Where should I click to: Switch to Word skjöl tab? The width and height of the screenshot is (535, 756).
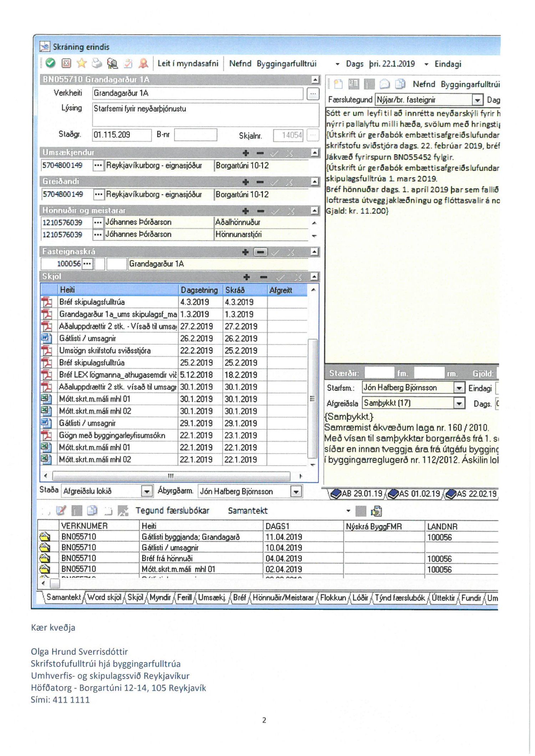[104, 598]
